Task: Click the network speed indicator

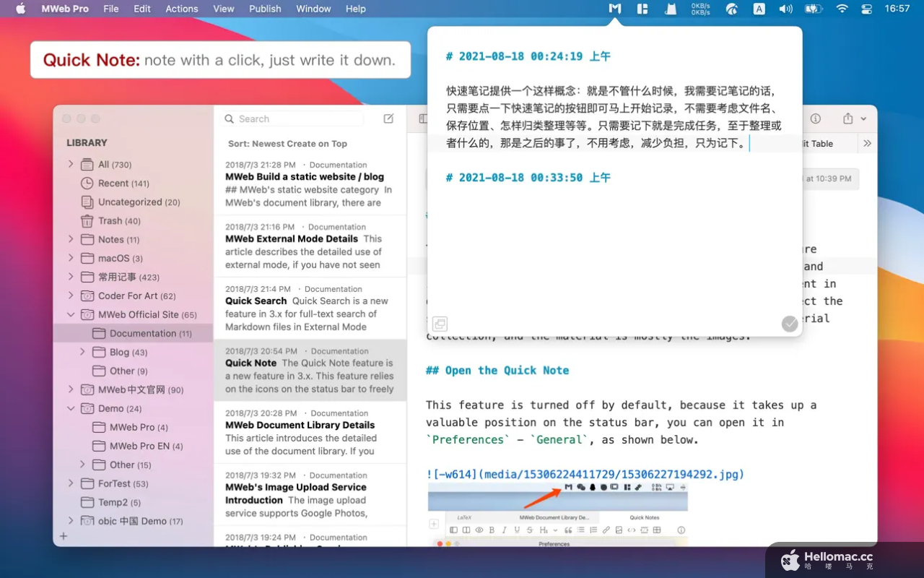Action: 700,9
